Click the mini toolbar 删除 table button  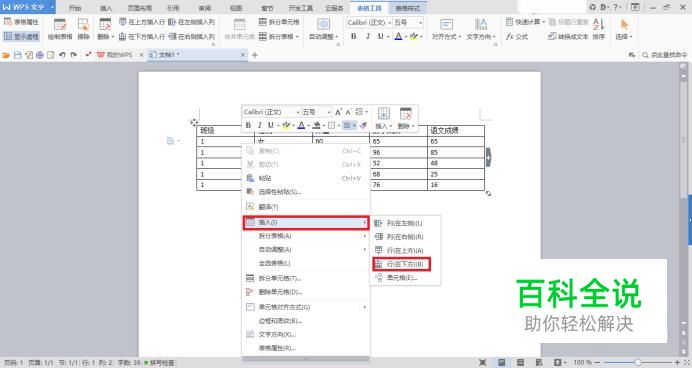(405, 118)
